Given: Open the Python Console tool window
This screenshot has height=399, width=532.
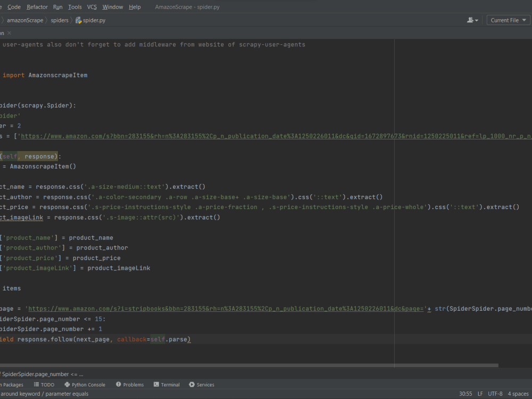Looking at the screenshot, I should pyautogui.click(x=85, y=385).
